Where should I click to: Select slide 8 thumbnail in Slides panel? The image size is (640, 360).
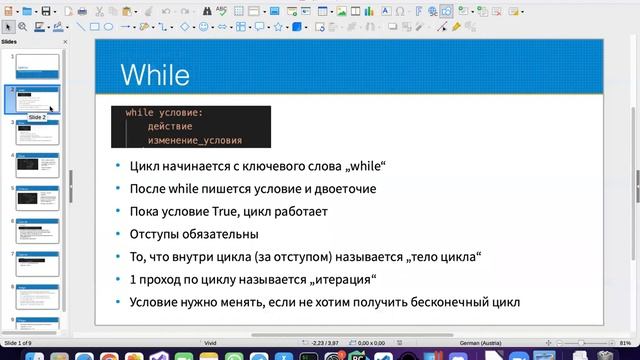click(37, 297)
